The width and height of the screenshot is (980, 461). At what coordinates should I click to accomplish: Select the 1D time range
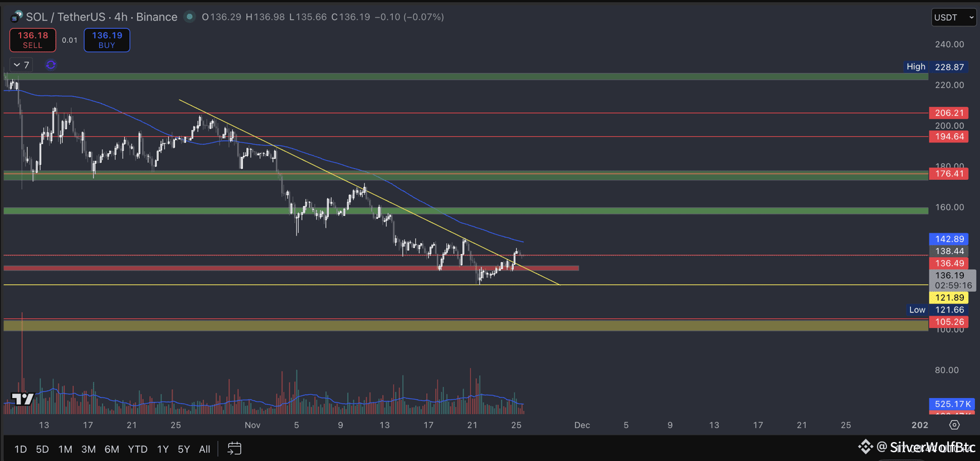21,449
